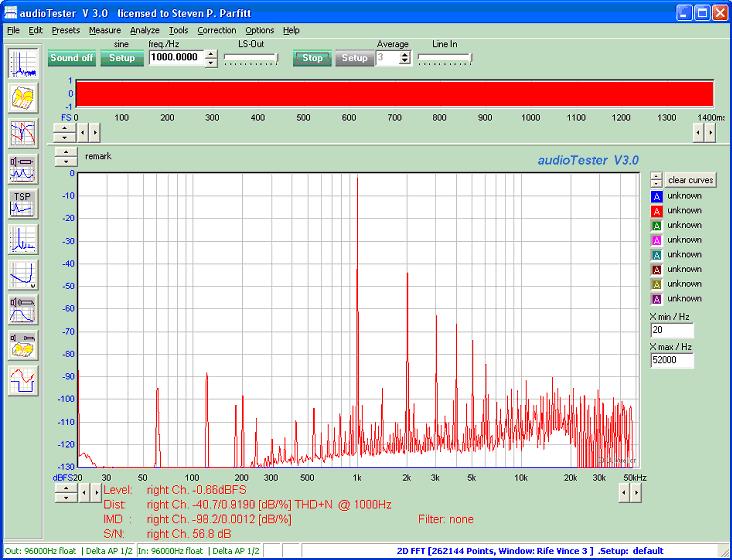
Task: Click the vertical spinner under the dBFS axis
Action: click(x=66, y=493)
